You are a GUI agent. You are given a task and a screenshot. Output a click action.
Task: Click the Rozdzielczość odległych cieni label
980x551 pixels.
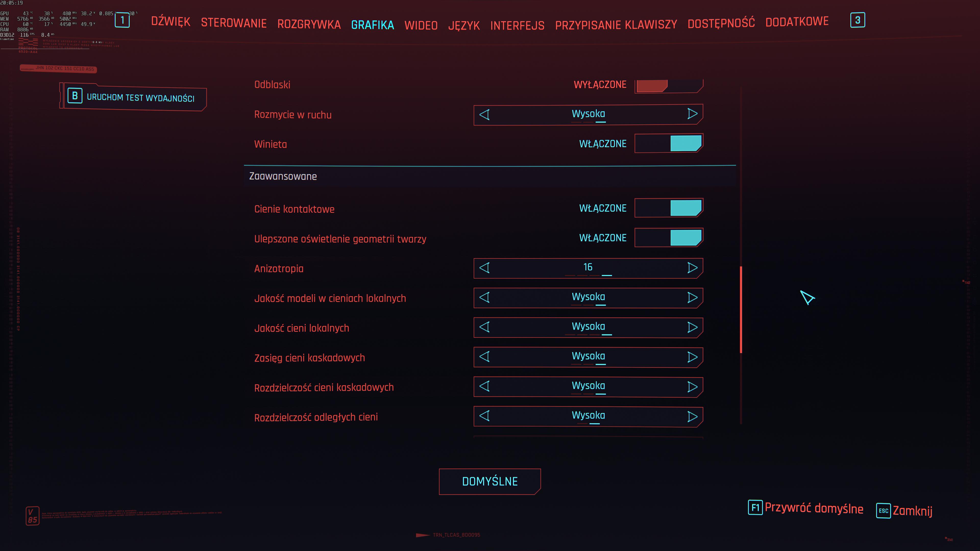[316, 417]
